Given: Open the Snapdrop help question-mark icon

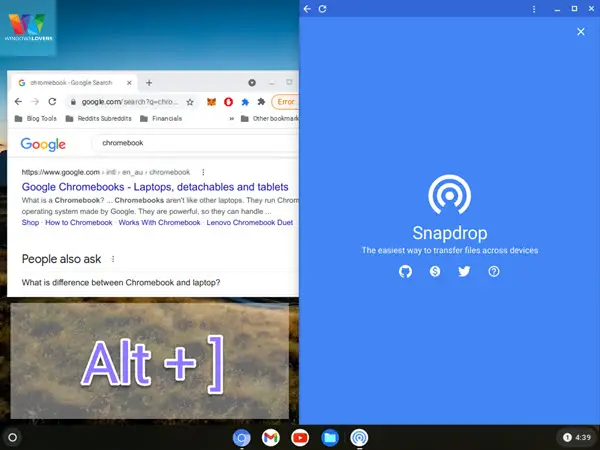Looking at the screenshot, I should pos(494,271).
